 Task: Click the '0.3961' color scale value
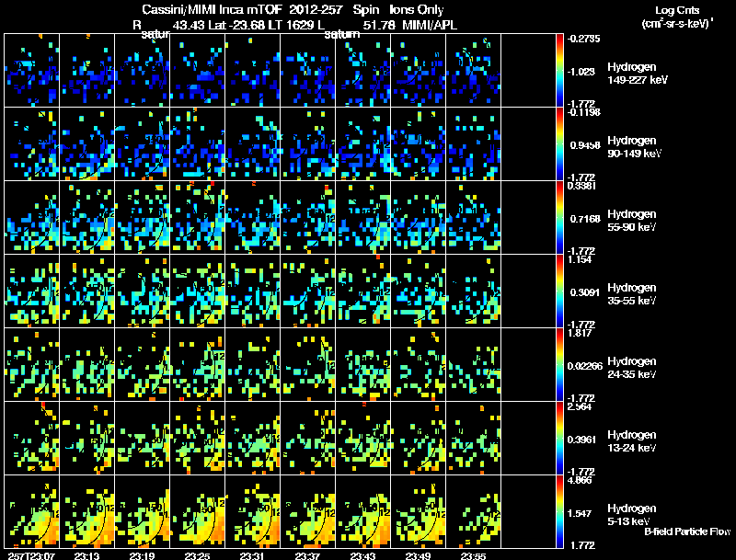pos(582,440)
